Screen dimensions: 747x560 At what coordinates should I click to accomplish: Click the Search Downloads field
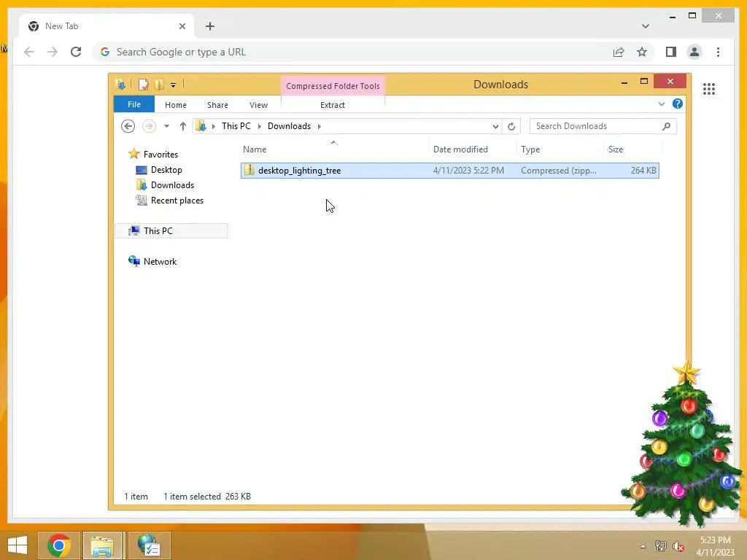pyautogui.click(x=603, y=126)
